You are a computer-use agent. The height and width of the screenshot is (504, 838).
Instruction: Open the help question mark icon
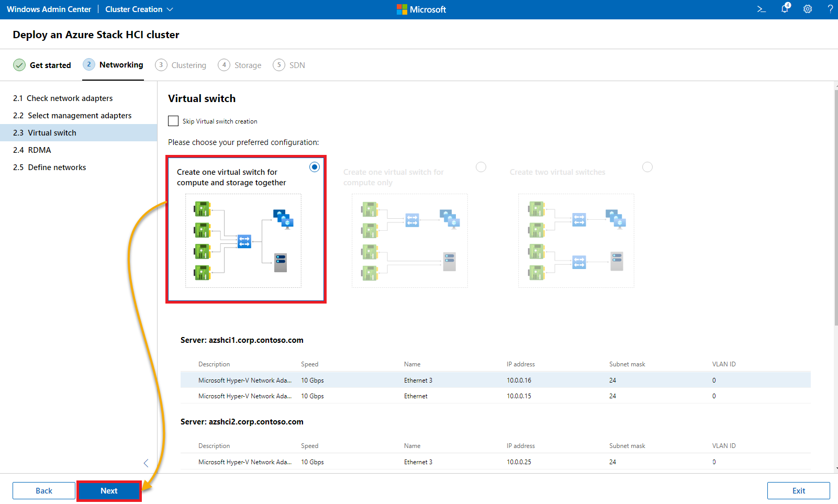click(830, 9)
